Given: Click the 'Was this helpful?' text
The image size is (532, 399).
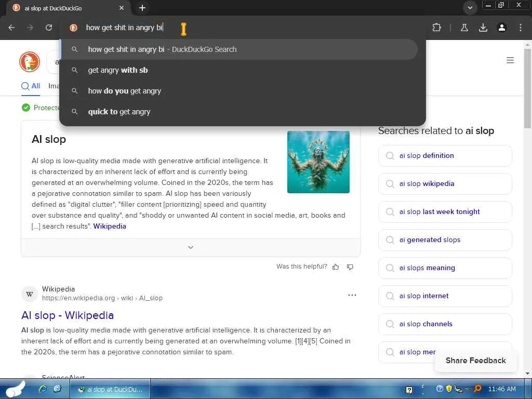Looking at the screenshot, I should 302,267.
